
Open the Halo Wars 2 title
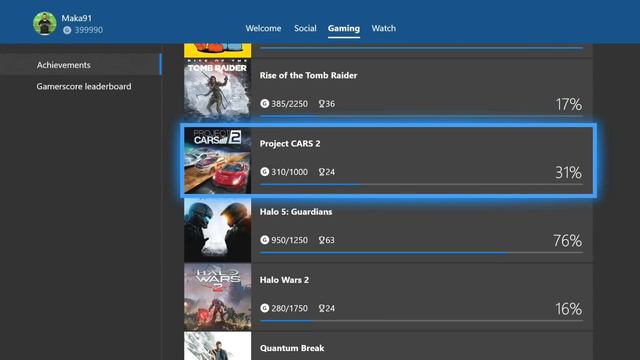click(284, 280)
